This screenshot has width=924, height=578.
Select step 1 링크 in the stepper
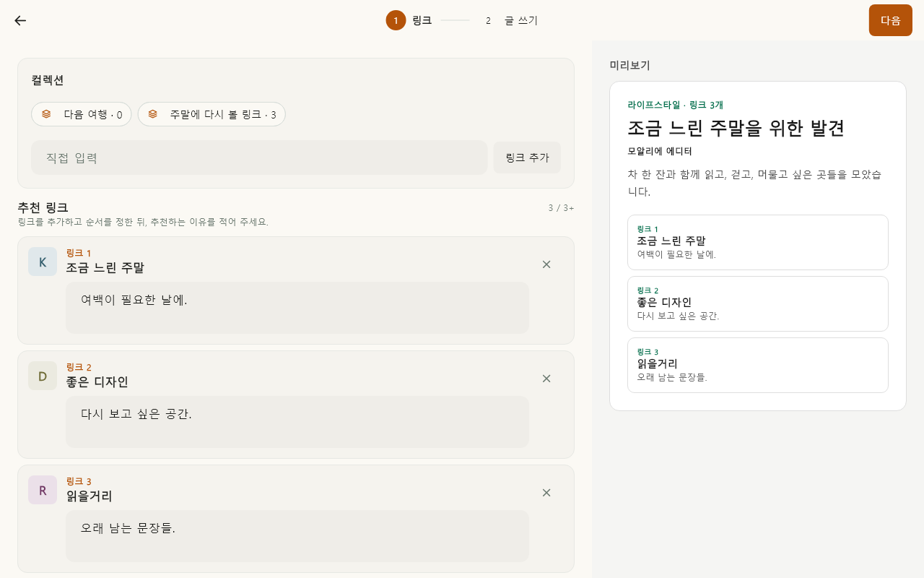409,20
